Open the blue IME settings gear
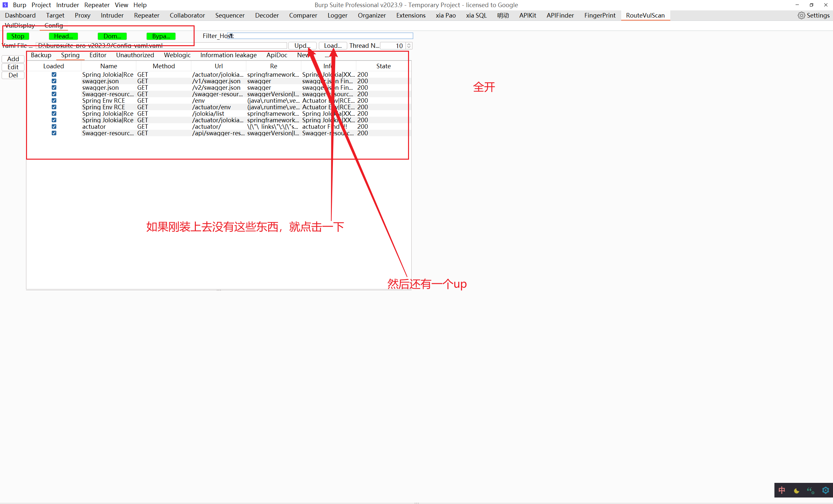 tap(825, 490)
